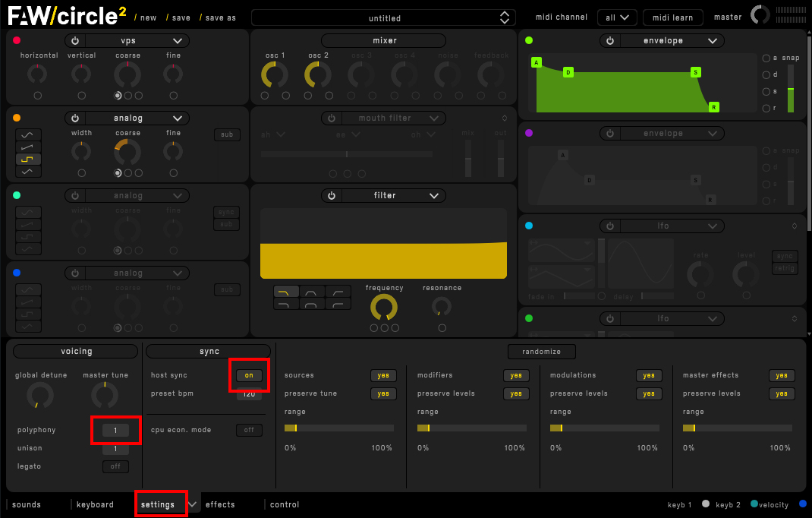Click the purple modulation dot of second envelope
The width and height of the screenshot is (812, 518).
pos(529,133)
